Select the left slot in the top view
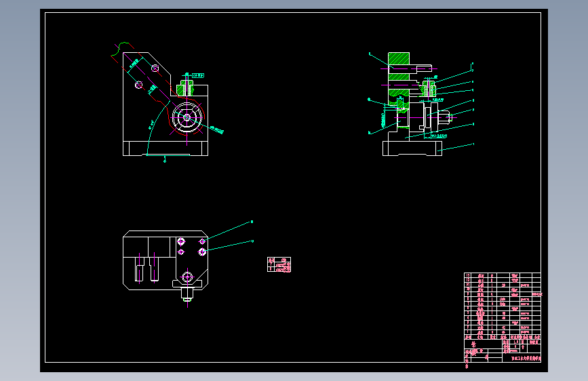Viewport: 588px width, 381px height. [x=140, y=268]
